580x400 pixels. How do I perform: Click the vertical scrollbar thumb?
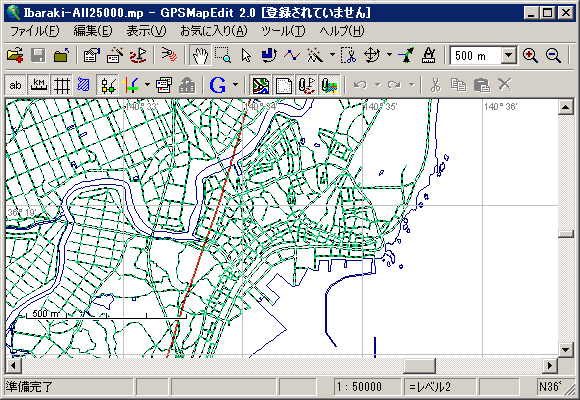pyautogui.click(x=566, y=234)
